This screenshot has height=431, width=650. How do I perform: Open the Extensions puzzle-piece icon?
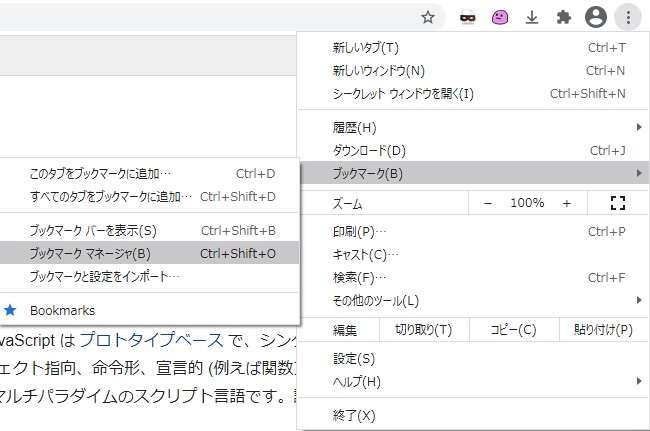click(564, 17)
